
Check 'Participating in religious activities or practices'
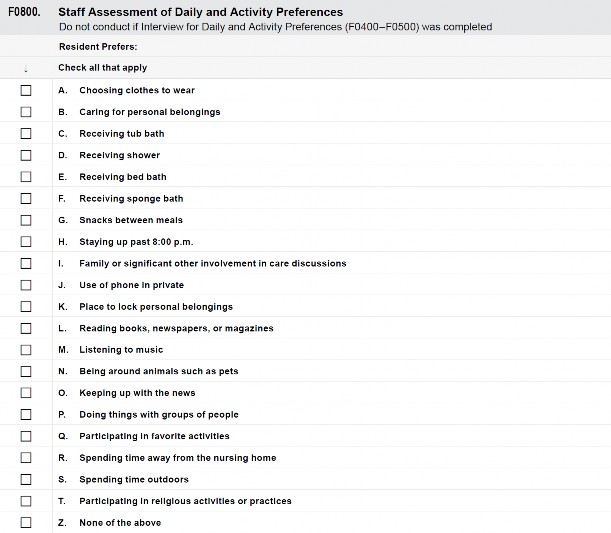point(26,501)
